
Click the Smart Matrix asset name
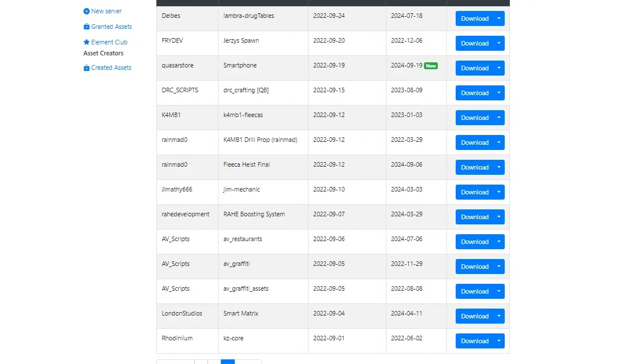point(241,313)
